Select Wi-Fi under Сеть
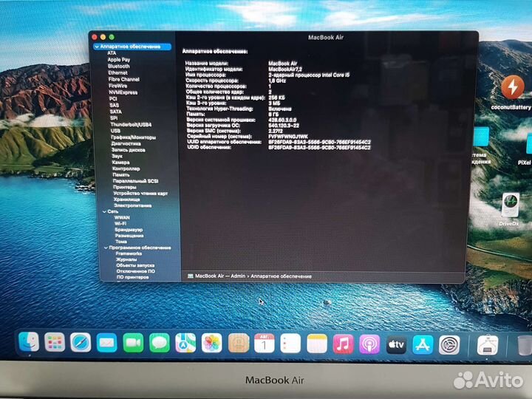The height and width of the screenshot is (399, 532). point(120,224)
